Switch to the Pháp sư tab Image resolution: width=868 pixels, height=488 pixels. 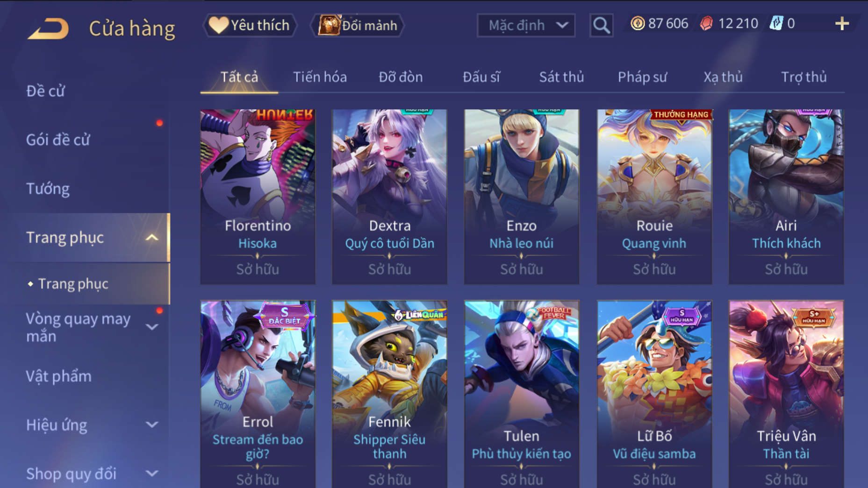pos(642,77)
